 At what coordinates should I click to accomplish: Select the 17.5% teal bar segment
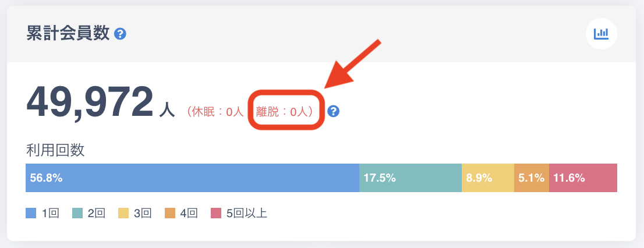(411, 178)
